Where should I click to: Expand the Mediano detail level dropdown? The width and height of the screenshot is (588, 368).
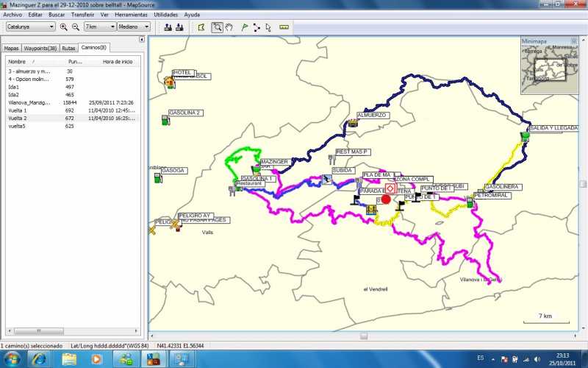[x=134, y=27]
